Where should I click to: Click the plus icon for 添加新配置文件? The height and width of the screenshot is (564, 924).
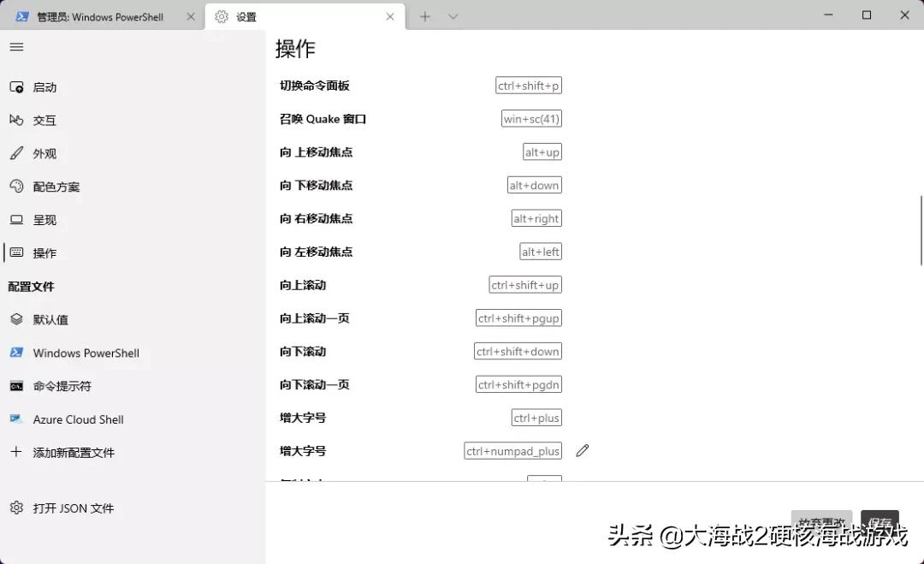tap(16, 452)
